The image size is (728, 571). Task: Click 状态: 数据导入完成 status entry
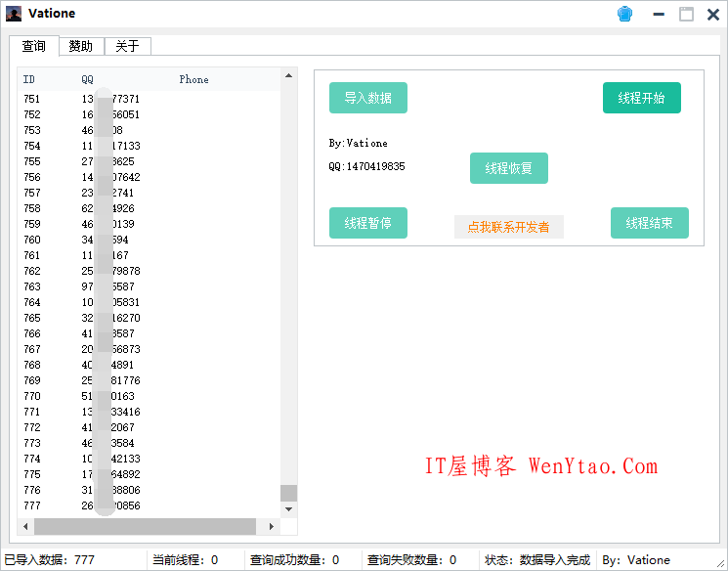coord(537,560)
